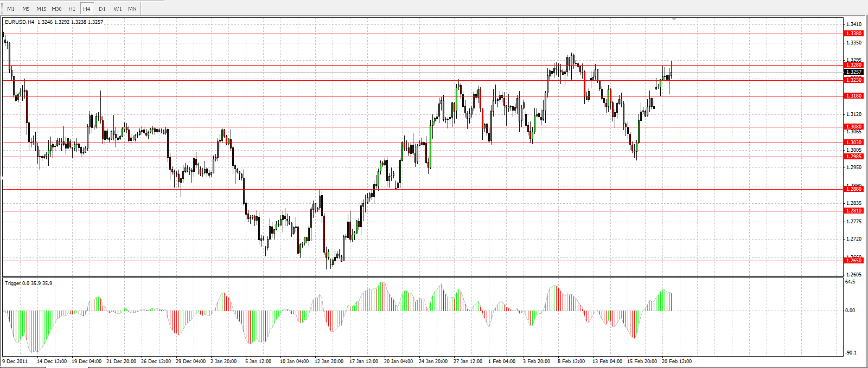This screenshot has height=368, width=868.
Task: Click the 19 Dec 04:00 date label
Action: click(x=87, y=361)
